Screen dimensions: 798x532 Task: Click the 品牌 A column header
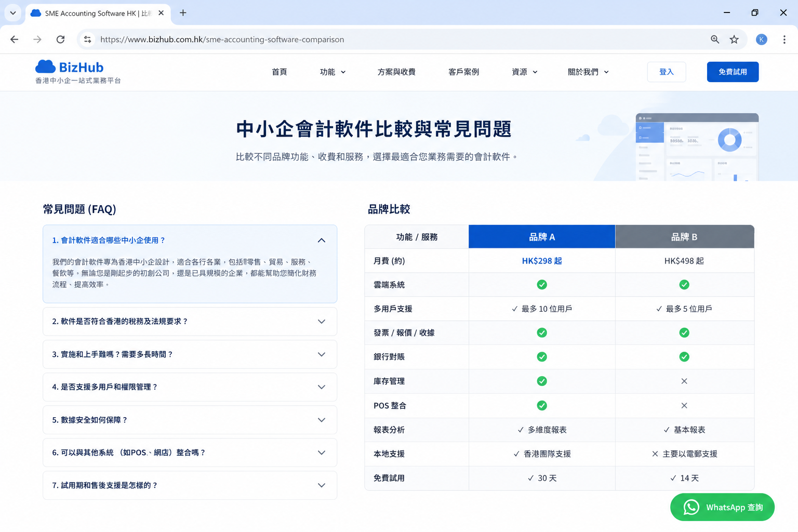542,237
